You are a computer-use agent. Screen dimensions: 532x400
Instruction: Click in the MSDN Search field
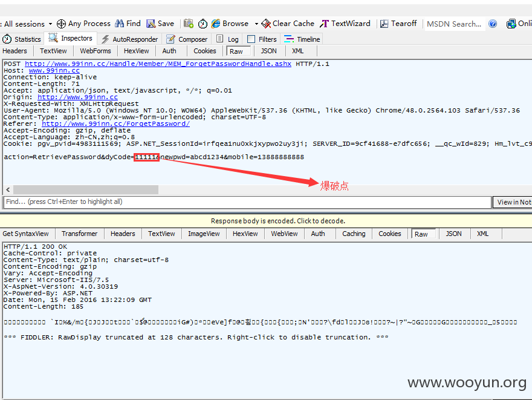point(455,24)
